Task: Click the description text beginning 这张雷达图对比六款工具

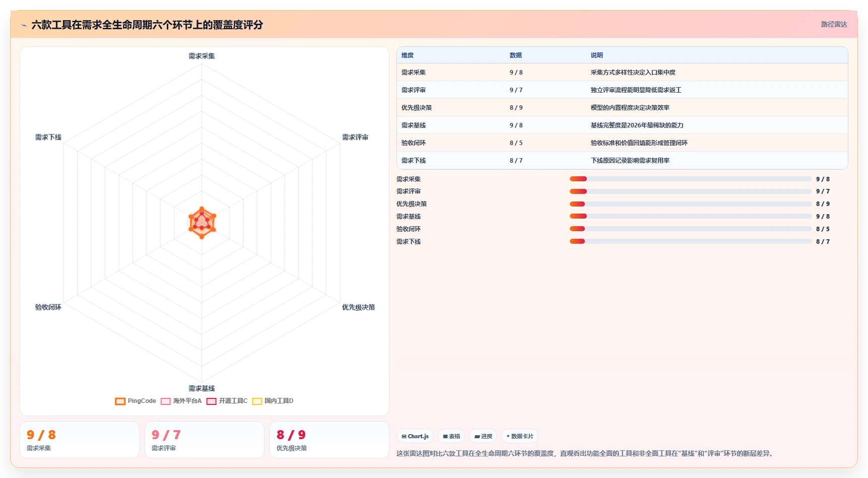Action: click(584, 453)
